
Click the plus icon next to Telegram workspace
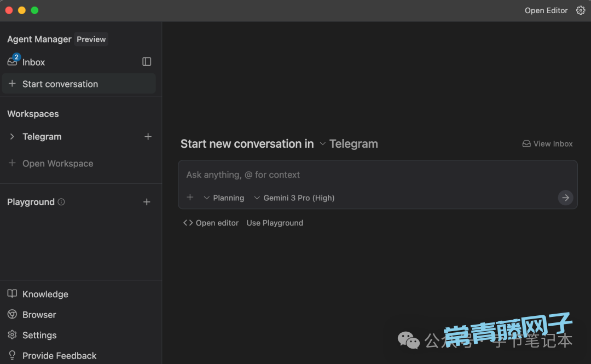point(148,136)
